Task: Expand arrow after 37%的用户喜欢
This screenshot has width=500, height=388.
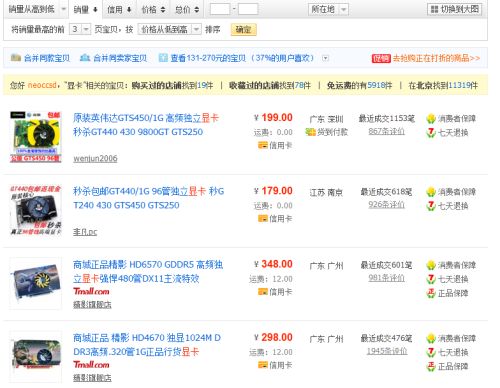Action: [325, 58]
